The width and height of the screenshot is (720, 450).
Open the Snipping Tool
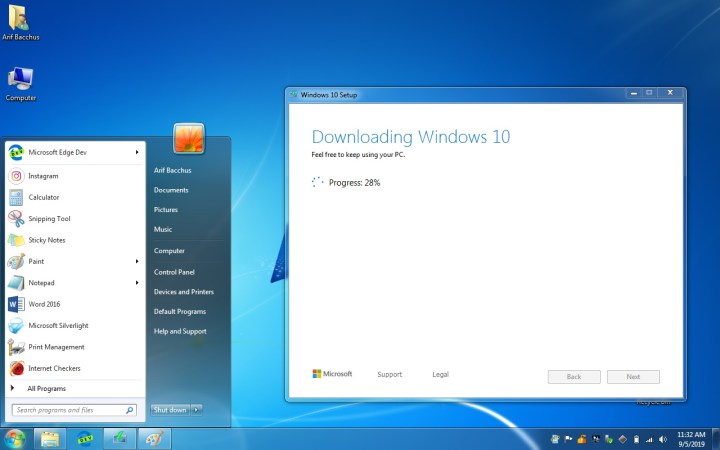[x=49, y=219]
